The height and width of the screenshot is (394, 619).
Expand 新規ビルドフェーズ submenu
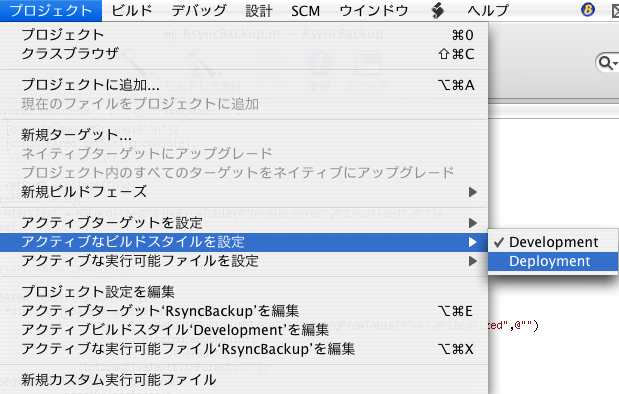coord(244,192)
